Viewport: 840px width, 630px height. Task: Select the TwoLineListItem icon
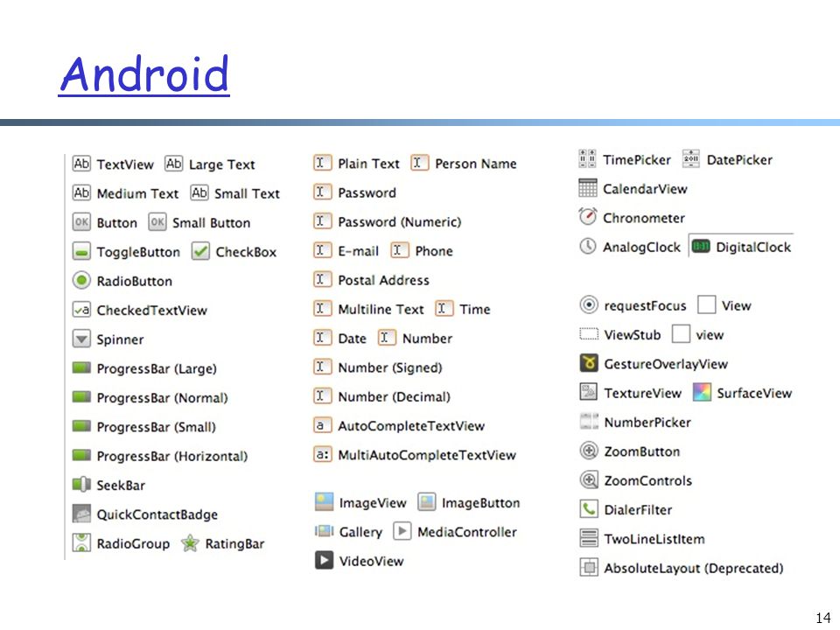click(589, 538)
